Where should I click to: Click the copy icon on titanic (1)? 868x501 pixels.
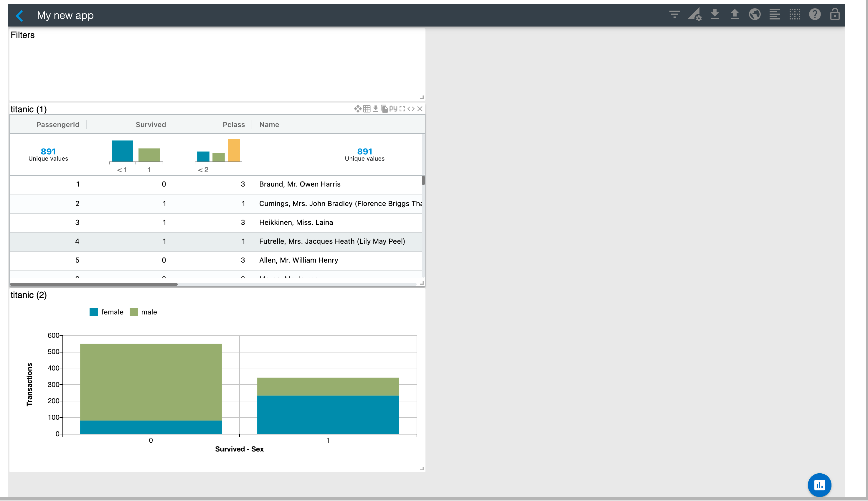(384, 109)
